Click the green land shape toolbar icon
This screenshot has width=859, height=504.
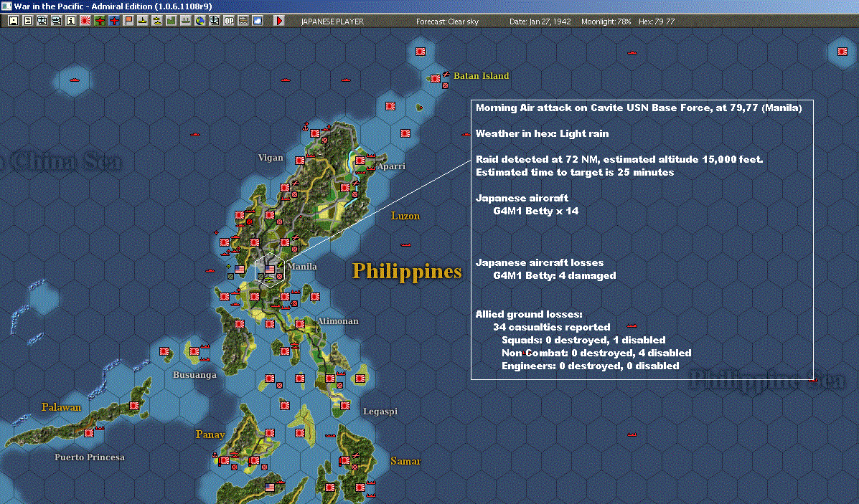pyautogui.click(x=171, y=21)
